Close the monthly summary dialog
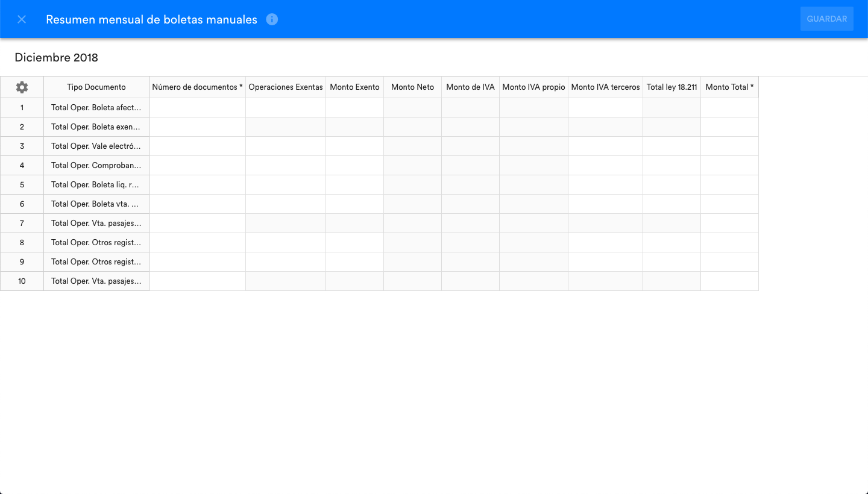Screen dimensions: 868x494 (22, 19)
